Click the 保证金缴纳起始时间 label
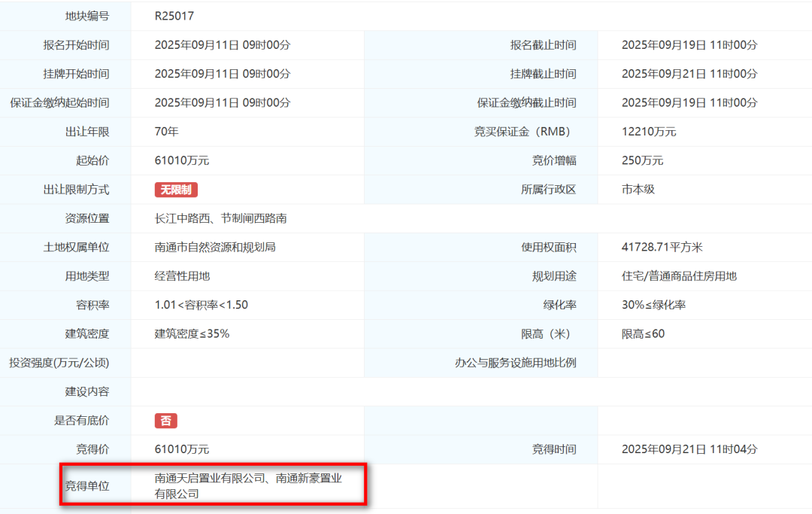 (59, 102)
